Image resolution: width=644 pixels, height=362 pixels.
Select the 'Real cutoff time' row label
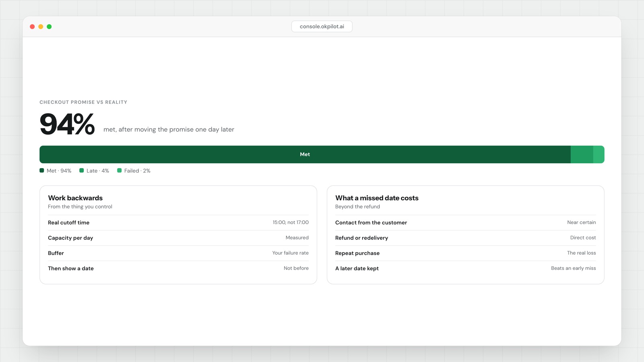69,222
